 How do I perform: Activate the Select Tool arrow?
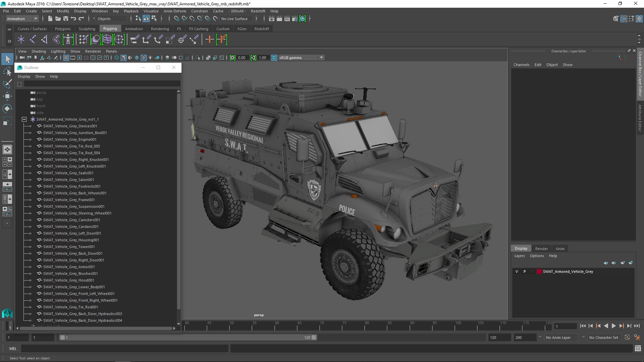pos(7,59)
